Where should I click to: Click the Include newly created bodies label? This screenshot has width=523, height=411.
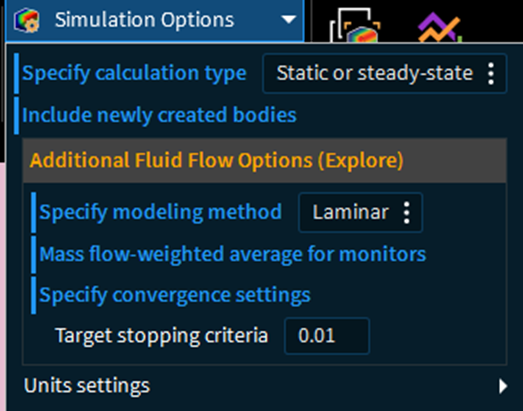coord(159,115)
